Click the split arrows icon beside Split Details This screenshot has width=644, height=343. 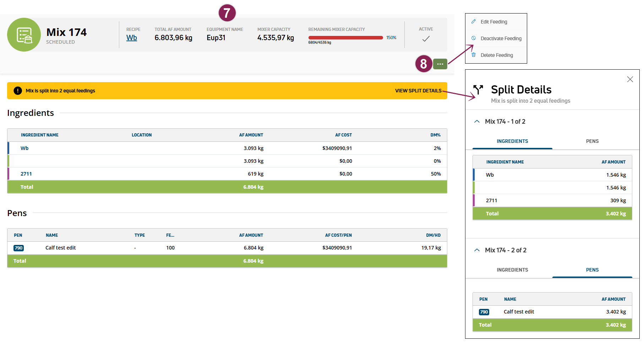point(478,90)
